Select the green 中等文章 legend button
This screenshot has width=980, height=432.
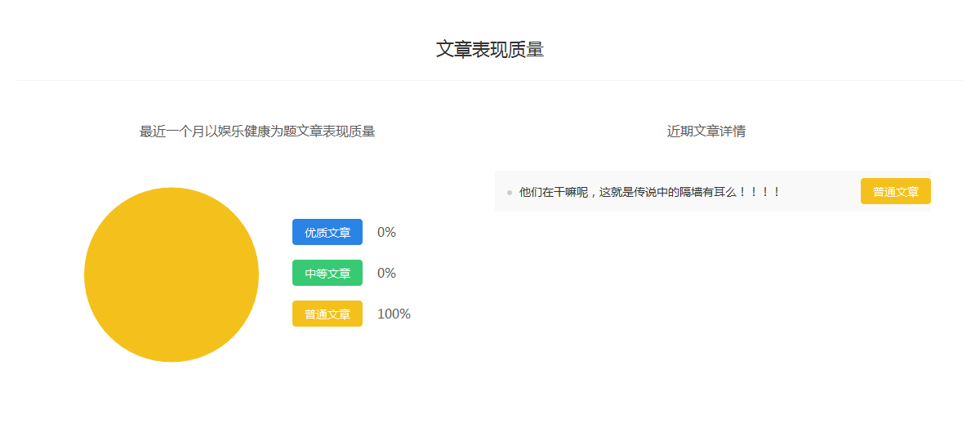tap(327, 273)
